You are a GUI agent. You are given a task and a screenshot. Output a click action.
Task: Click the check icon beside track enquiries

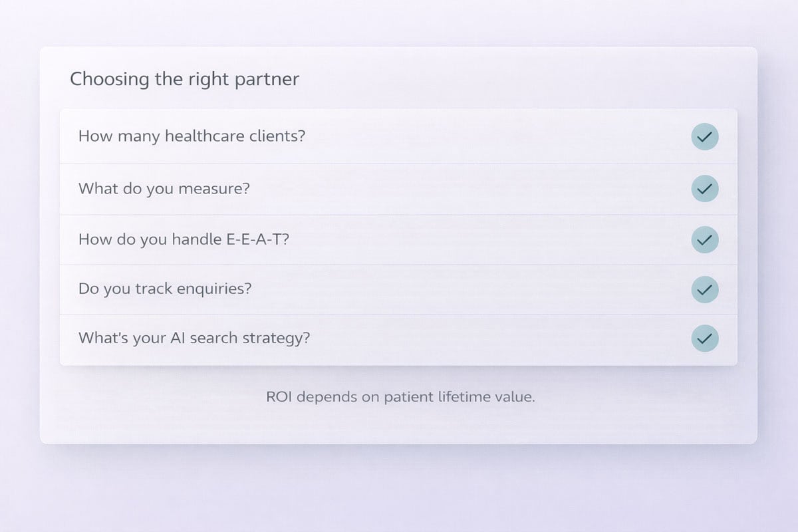[704, 289]
